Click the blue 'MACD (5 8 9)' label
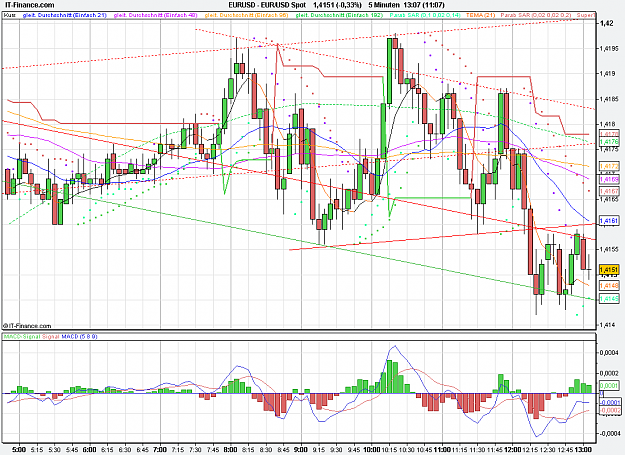Viewport: 625px width, 455px height. click(79, 336)
